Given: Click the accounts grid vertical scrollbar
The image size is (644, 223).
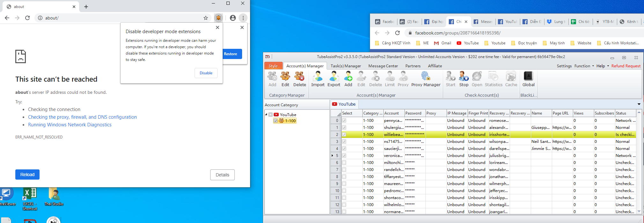Looking at the screenshot, I should coord(639,160).
